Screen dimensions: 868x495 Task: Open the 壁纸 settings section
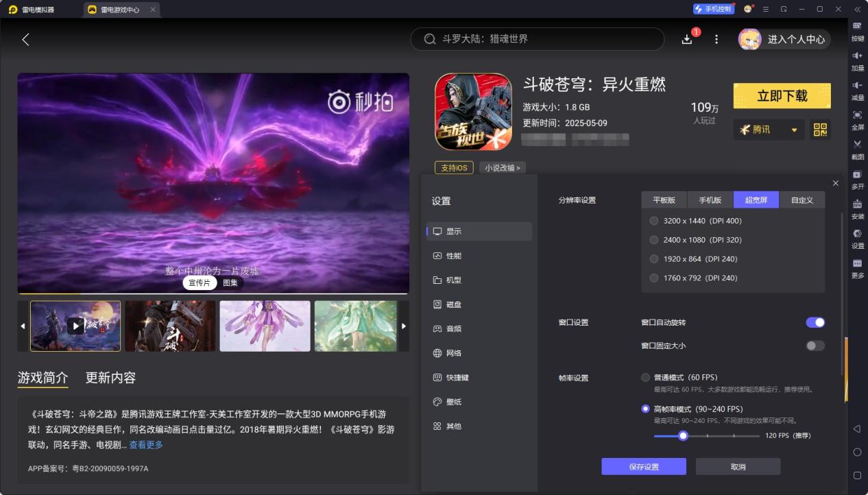tap(479, 402)
